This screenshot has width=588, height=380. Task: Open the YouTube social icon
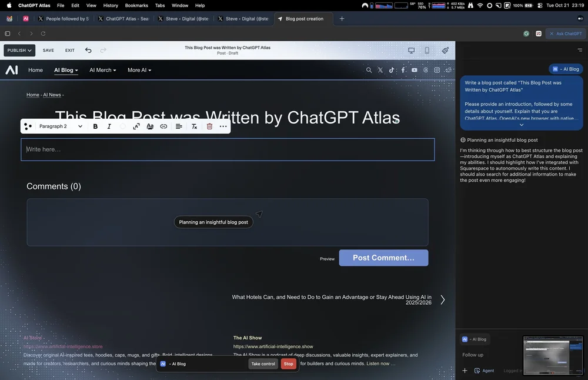(x=415, y=70)
